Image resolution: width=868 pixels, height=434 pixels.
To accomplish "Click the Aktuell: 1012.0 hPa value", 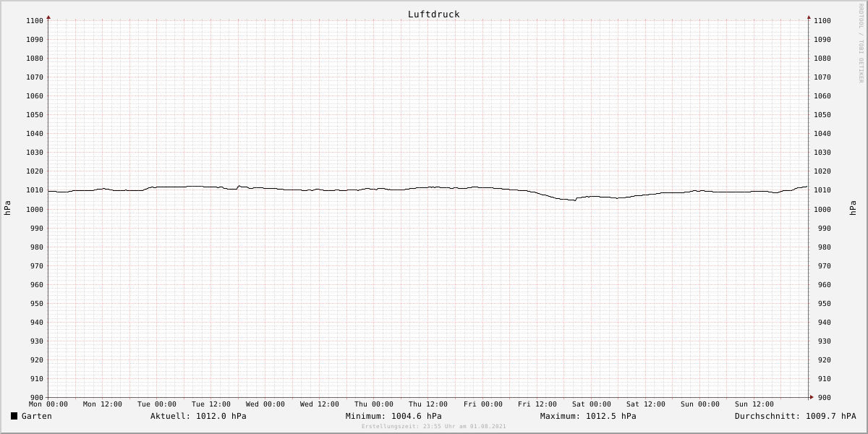I will (198, 416).
